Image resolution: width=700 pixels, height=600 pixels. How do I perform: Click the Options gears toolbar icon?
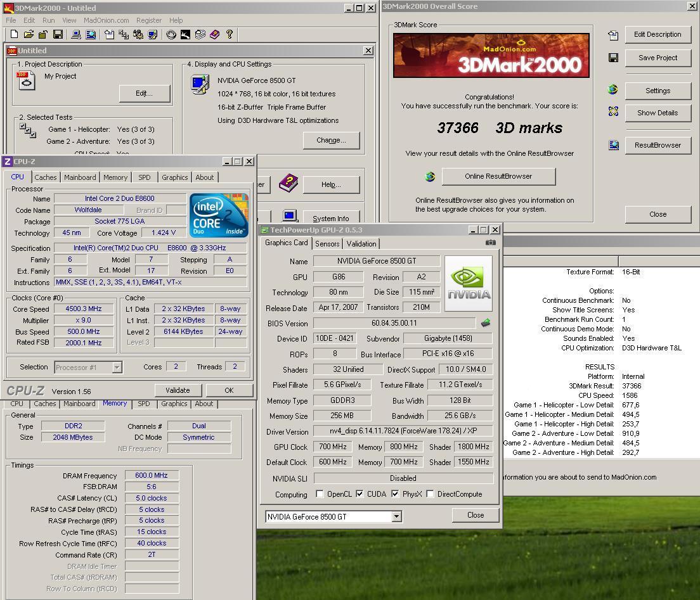[138, 34]
